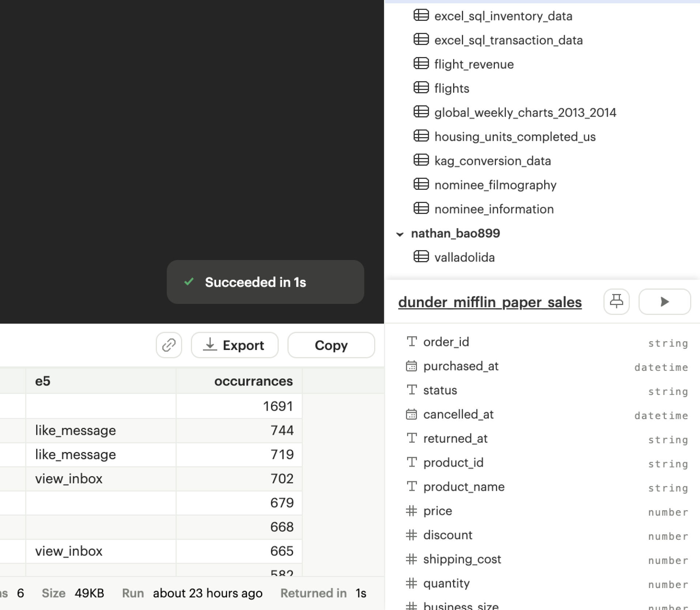
Task: Click the text-type icon beside order_id
Action: click(412, 342)
